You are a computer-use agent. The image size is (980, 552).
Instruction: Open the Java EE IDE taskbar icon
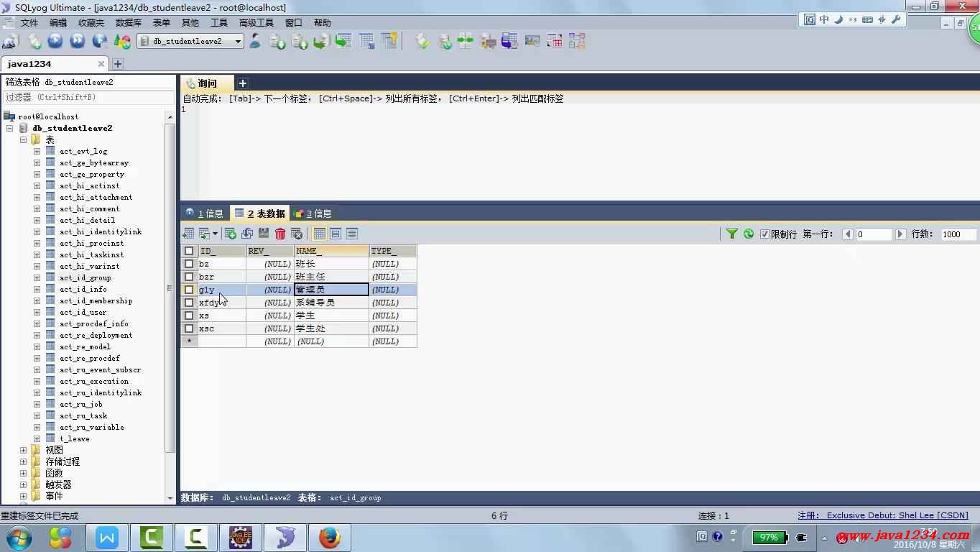(x=241, y=538)
